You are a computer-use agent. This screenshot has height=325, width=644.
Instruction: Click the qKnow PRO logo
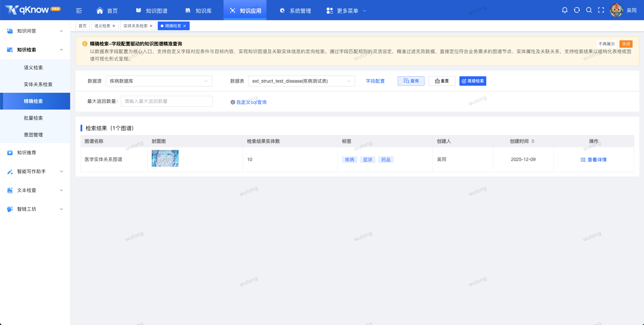(x=32, y=9)
